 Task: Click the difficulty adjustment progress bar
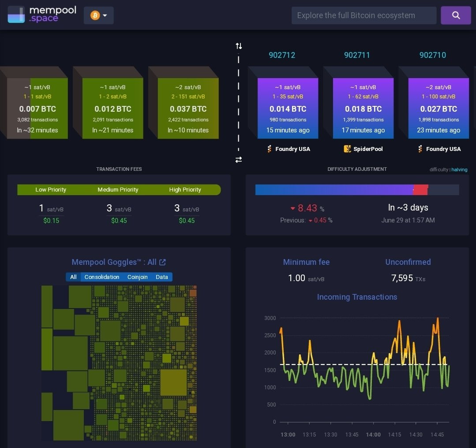click(357, 189)
